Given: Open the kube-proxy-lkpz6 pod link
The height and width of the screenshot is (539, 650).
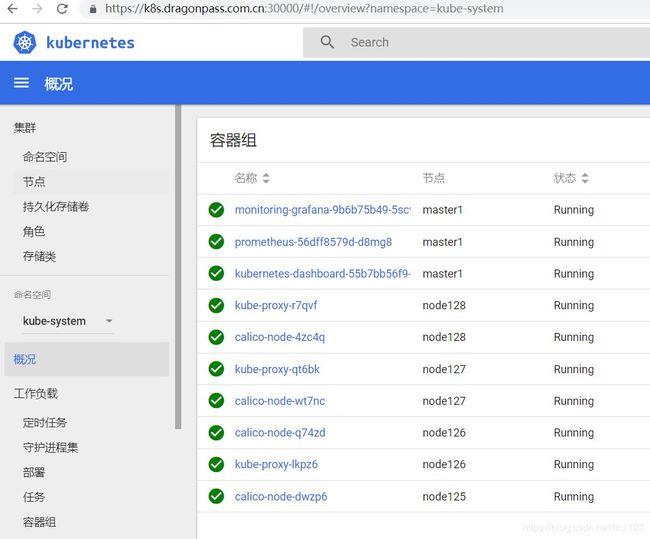Looking at the screenshot, I should pyautogui.click(x=276, y=464).
